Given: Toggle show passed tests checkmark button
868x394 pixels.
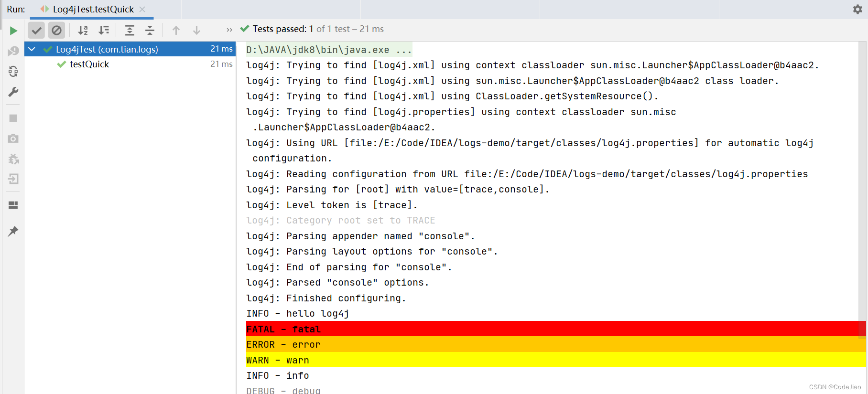Looking at the screenshot, I should 36,31.
